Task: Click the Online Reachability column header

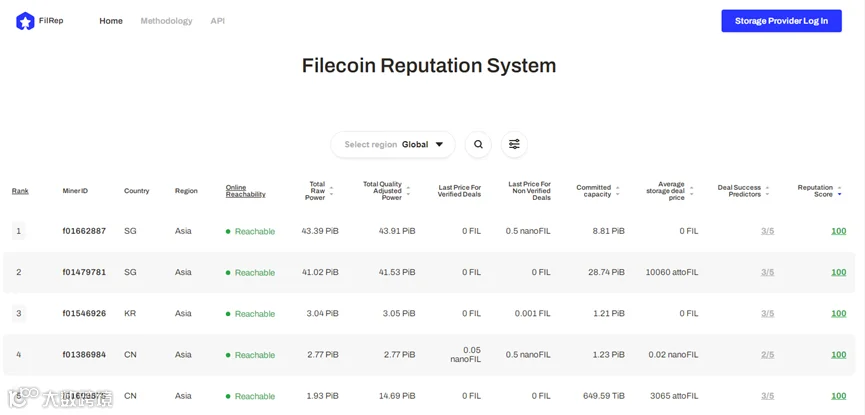Action: (245, 191)
